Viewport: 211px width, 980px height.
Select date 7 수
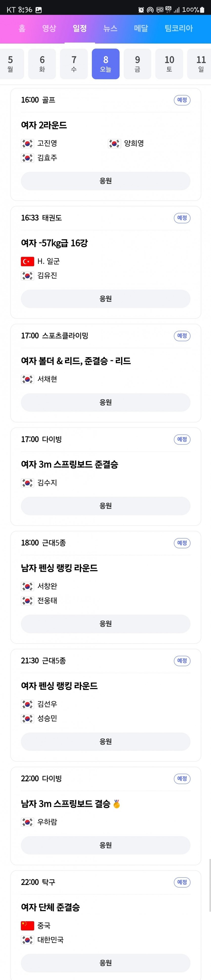tap(74, 64)
